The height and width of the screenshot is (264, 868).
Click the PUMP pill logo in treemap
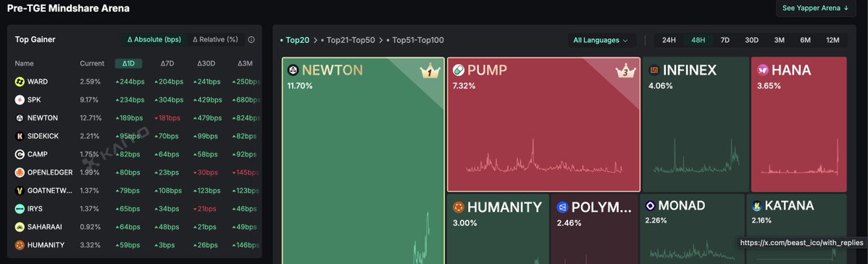[x=459, y=70]
